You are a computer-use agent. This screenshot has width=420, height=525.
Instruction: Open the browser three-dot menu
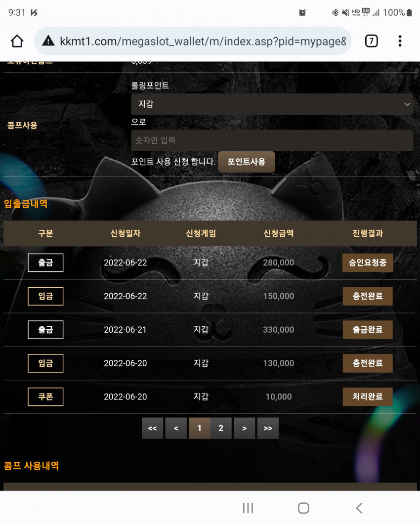pos(400,41)
